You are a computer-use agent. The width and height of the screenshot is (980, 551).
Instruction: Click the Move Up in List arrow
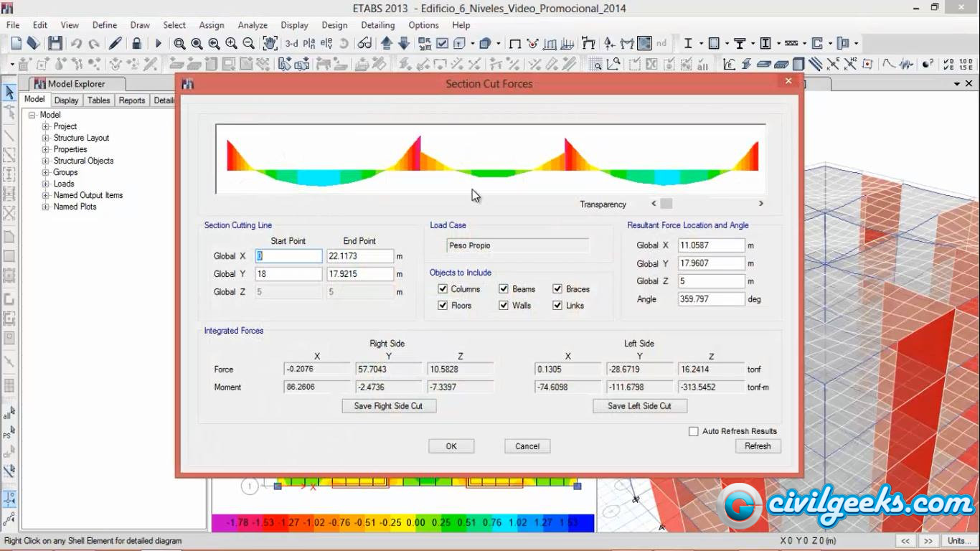387,44
